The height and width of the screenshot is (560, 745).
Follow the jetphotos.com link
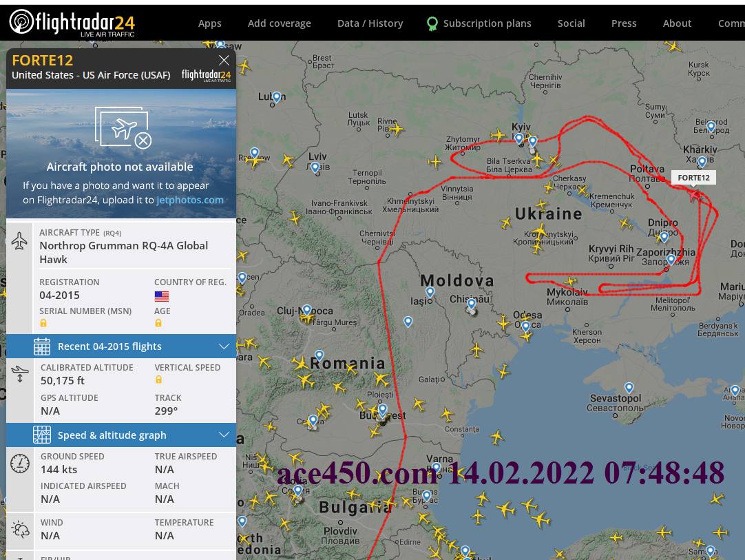190,200
